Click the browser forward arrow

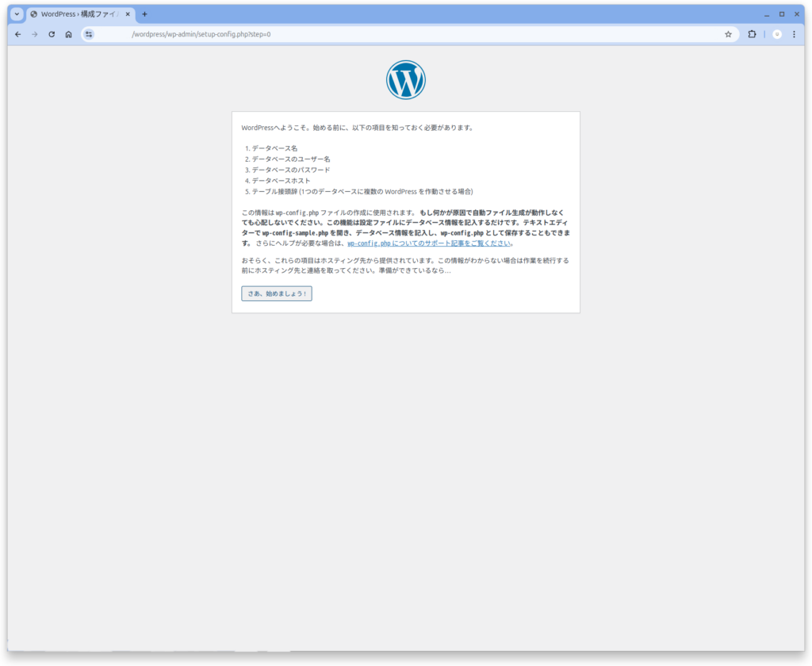[35, 34]
